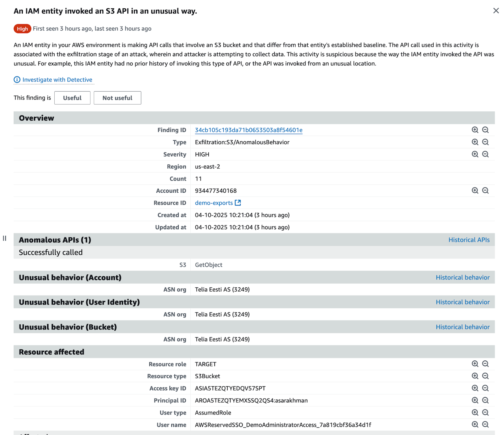The height and width of the screenshot is (435, 504).
Task: Mark this finding as Useful
Action: click(72, 98)
